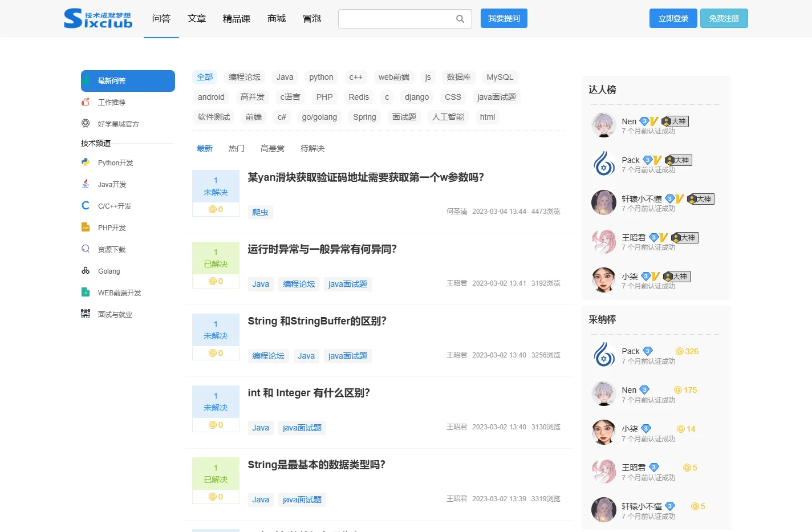
Task: Click author name 何圣清
Action: point(457,212)
